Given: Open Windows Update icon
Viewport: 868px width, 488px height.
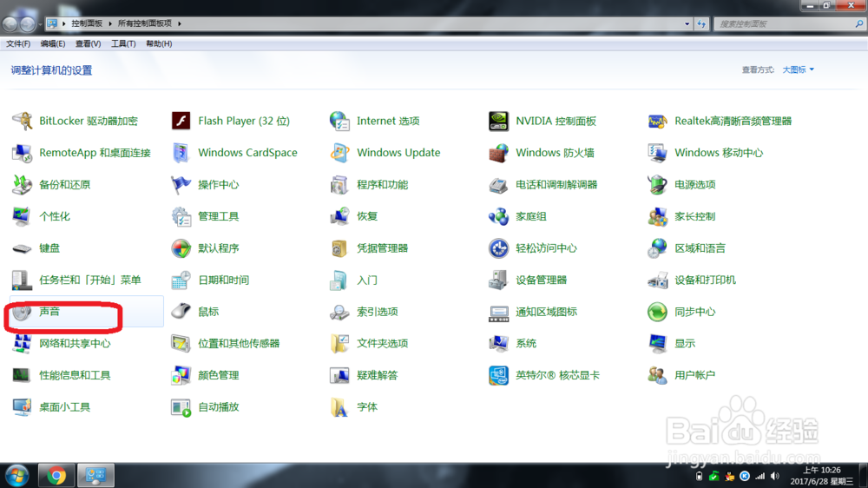Looking at the screenshot, I should point(339,152).
